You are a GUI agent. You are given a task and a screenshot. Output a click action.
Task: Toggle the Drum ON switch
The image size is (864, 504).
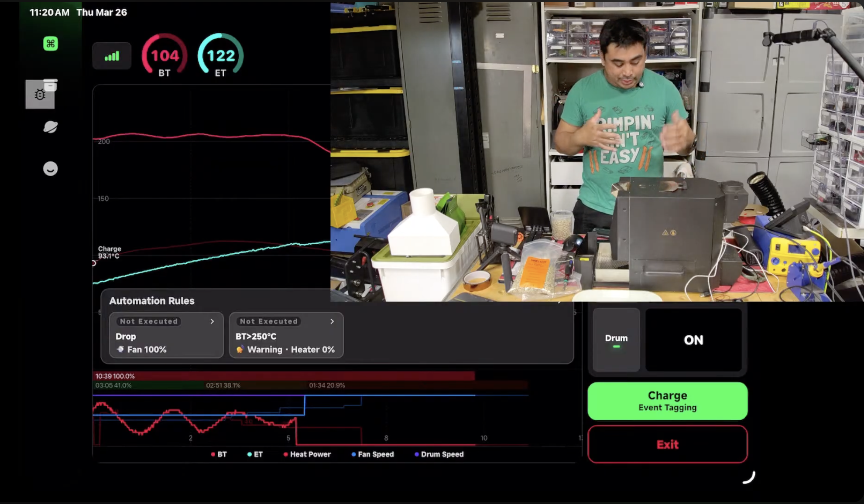tap(693, 340)
